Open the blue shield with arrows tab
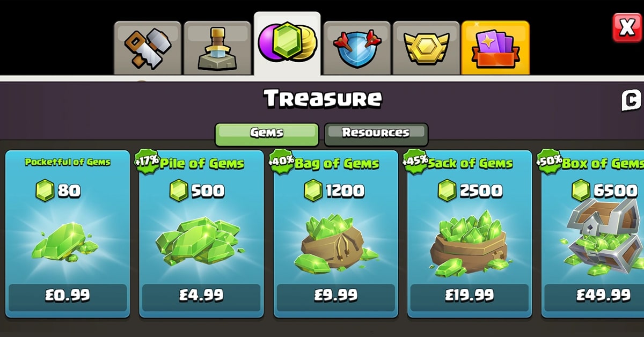The image size is (644, 337). [x=357, y=48]
